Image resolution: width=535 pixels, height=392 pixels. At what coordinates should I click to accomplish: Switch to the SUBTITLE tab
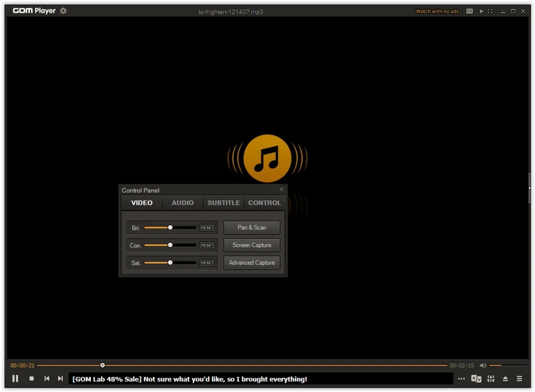click(x=223, y=203)
